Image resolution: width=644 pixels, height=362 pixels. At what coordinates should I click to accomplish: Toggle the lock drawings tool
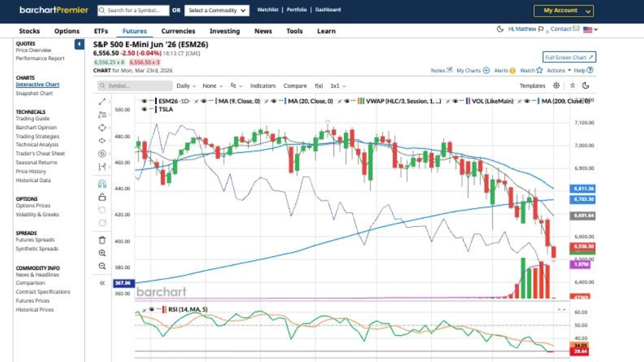point(102,197)
